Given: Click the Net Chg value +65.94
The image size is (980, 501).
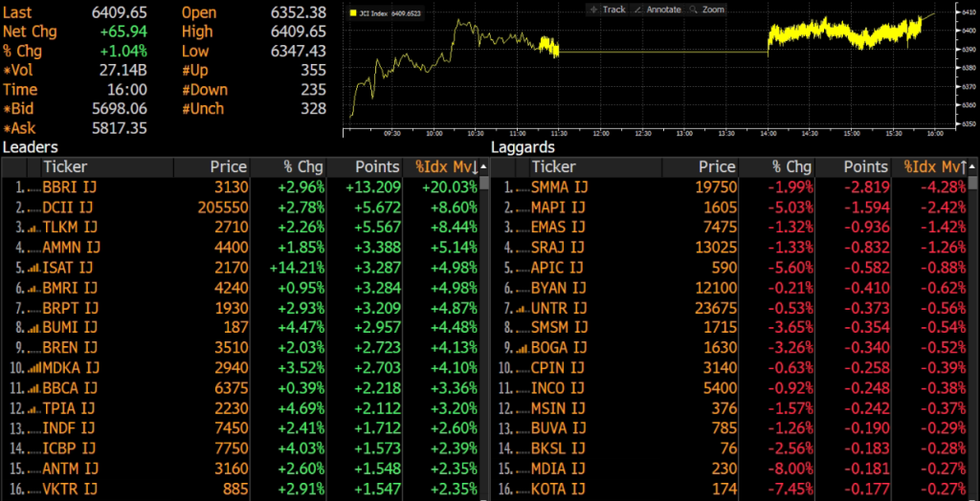Looking at the screenshot, I should click(123, 32).
